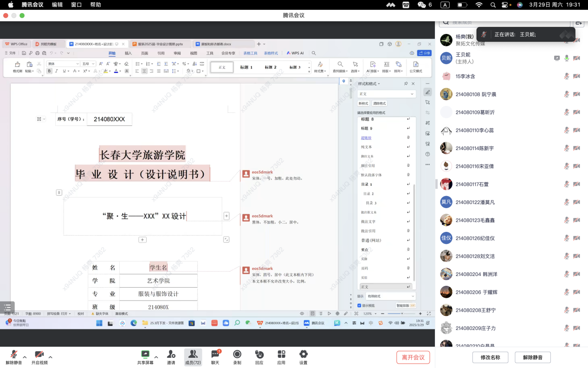Toggle microphone for 15李冰含
Screen dimensions: 588x368
pyautogui.click(x=567, y=76)
